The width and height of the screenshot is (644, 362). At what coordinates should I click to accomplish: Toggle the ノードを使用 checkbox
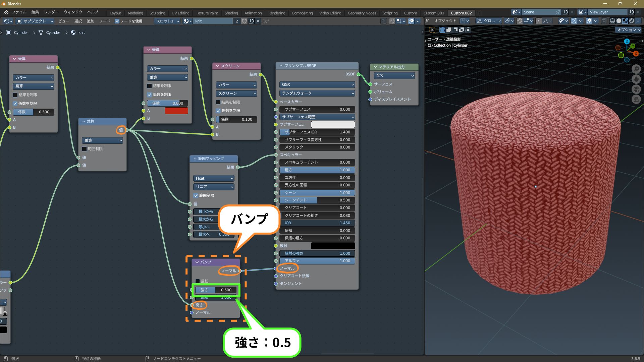pos(117,21)
